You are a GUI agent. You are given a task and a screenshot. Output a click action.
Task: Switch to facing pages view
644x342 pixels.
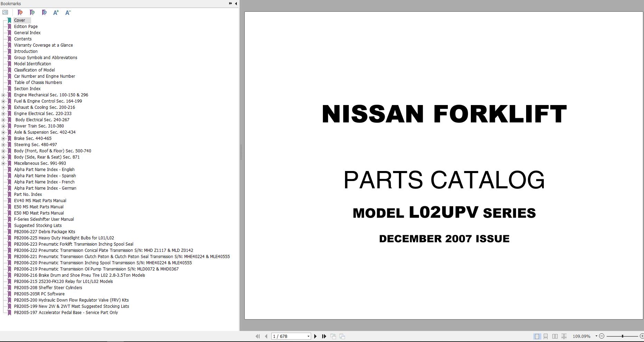coord(555,336)
